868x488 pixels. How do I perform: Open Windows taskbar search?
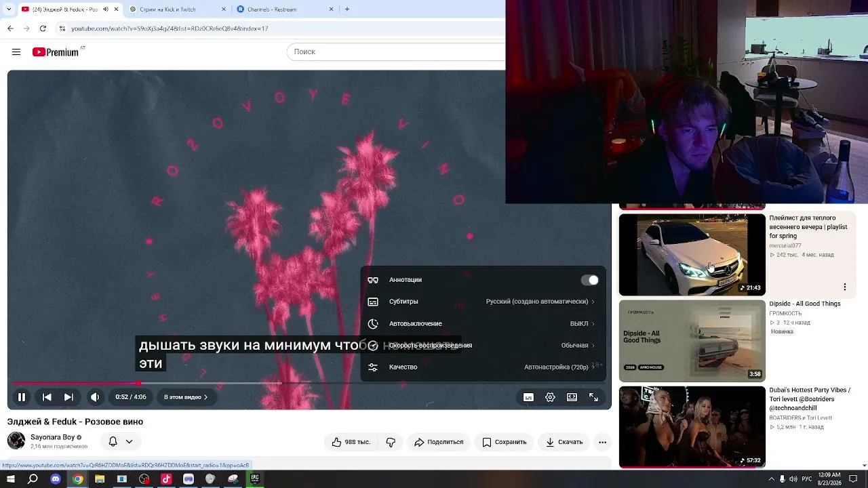[33, 479]
